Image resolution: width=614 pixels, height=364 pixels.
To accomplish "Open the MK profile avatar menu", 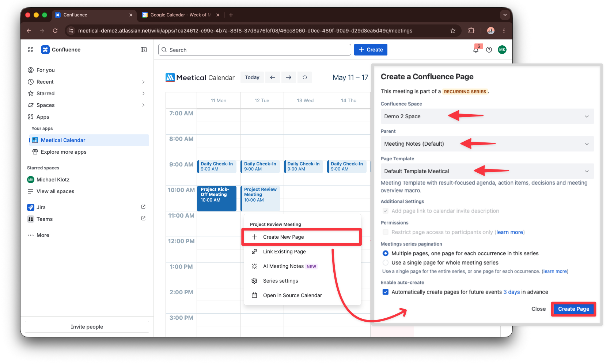I will (502, 50).
